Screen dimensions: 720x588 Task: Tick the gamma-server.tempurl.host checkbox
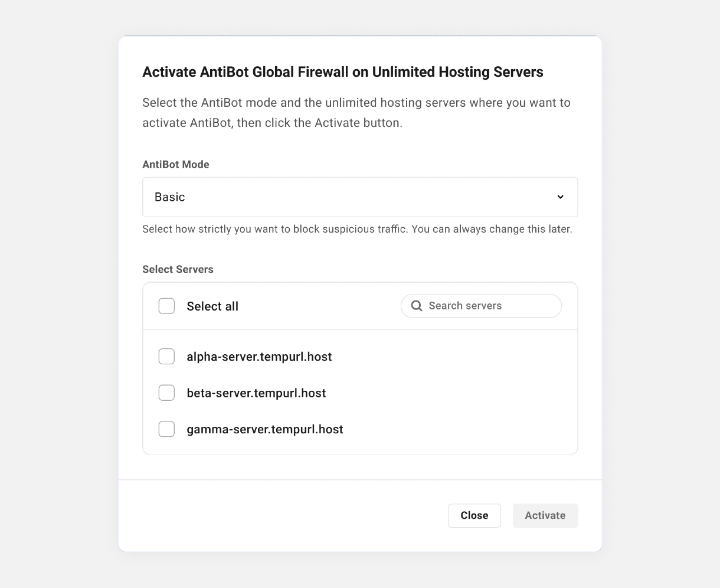tap(166, 429)
